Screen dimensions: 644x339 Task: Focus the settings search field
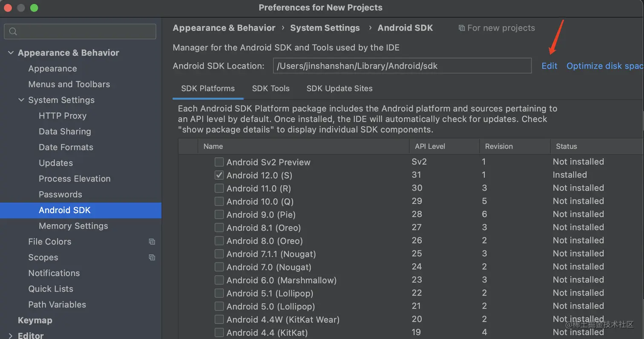pos(80,31)
